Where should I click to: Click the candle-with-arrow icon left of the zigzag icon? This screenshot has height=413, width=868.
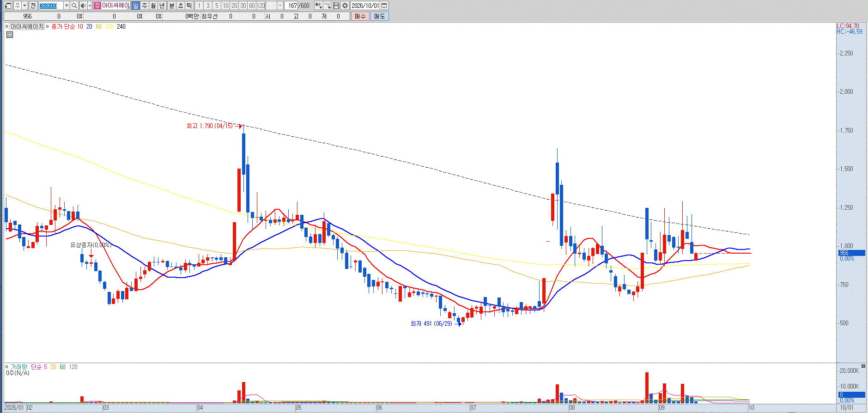tap(318, 6)
